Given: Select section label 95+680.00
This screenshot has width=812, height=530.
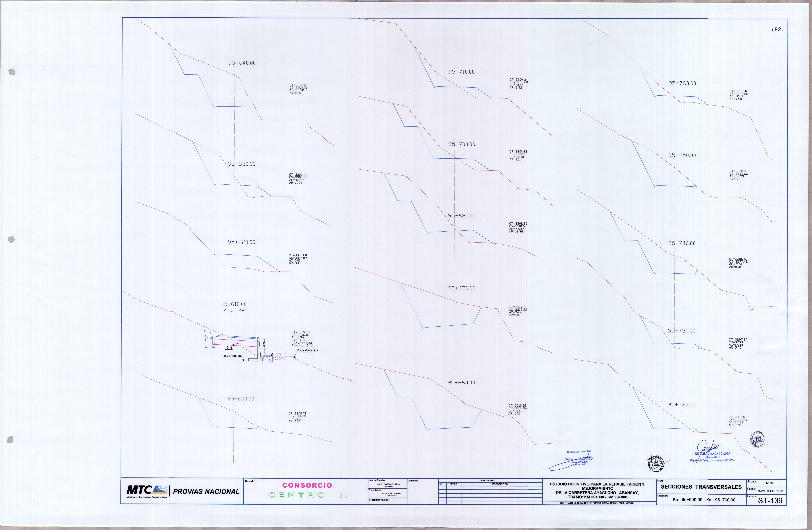Looking at the screenshot, I should [462, 216].
